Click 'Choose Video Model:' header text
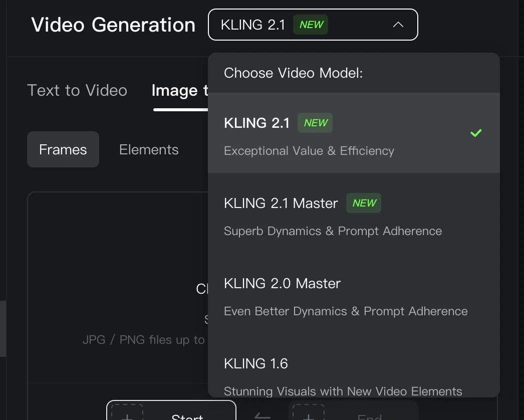 [293, 73]
